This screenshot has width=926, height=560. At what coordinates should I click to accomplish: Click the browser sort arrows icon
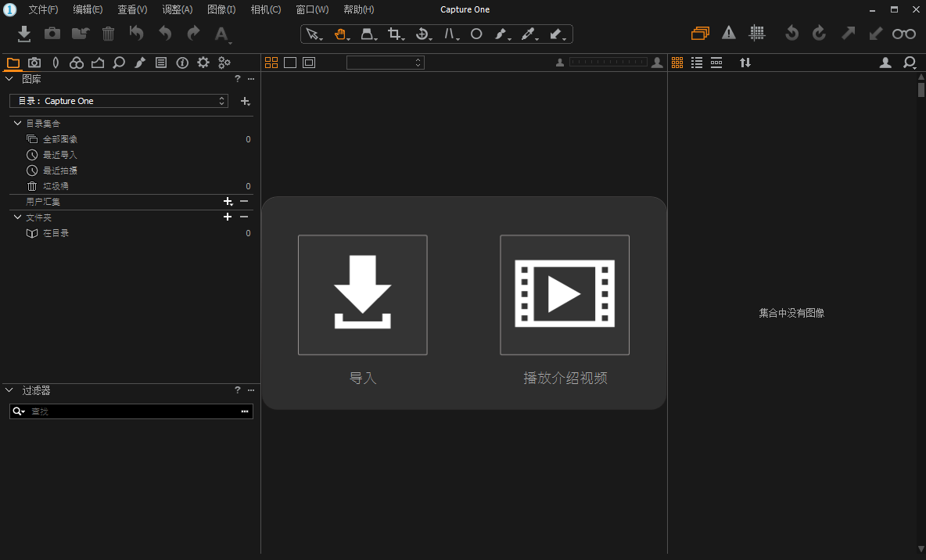click(745, 63)
